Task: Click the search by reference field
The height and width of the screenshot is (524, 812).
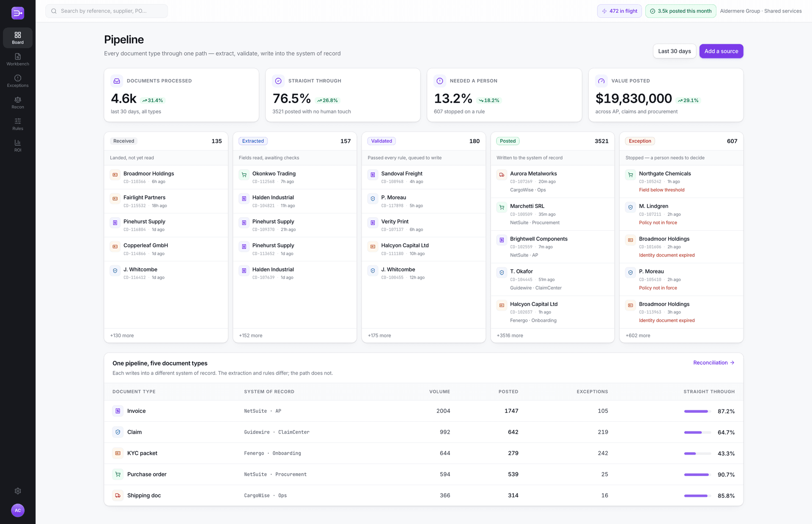Action: (x=107, y=11)
